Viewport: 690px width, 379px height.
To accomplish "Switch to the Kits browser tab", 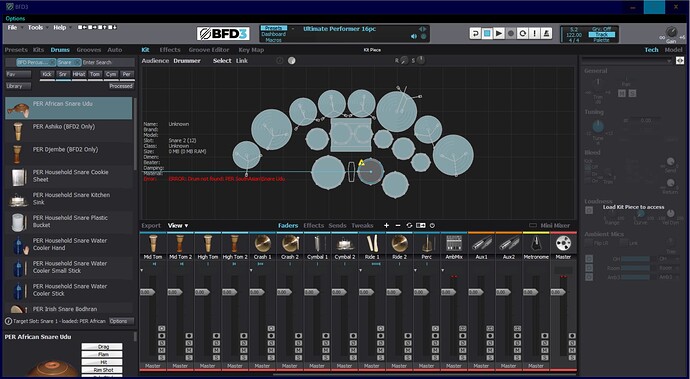I will (x=39, y=50).
